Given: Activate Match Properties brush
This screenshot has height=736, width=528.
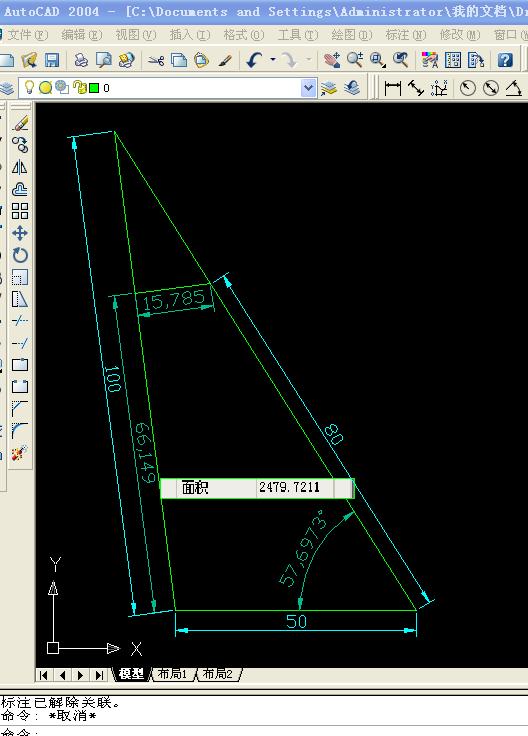Looking at the screenshot, I should tap(225, 60).
